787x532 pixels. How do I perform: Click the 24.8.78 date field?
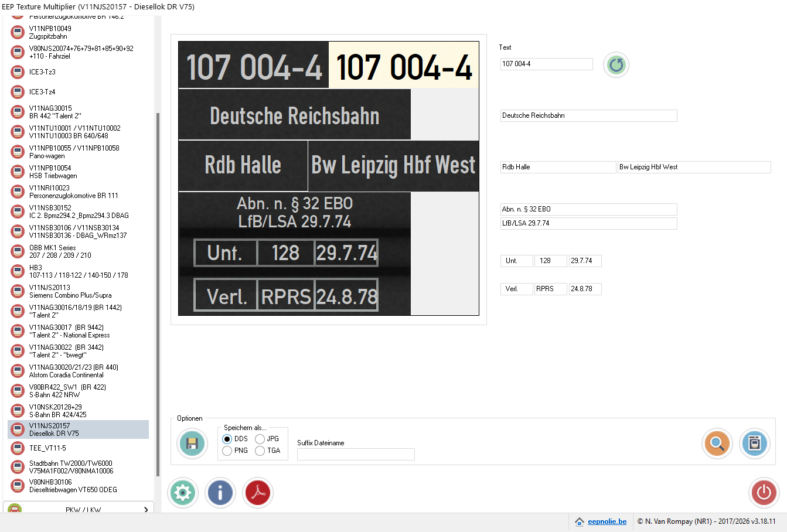[585, 289]
